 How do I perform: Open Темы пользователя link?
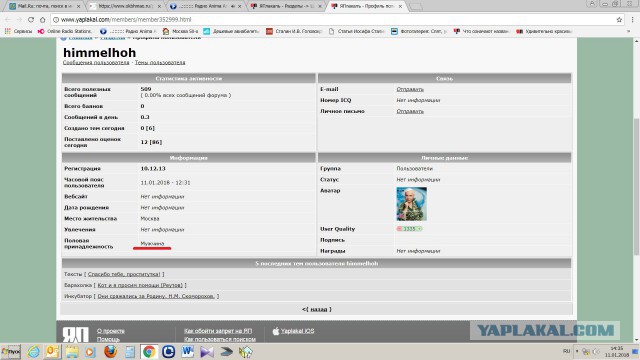pos(160,62)
